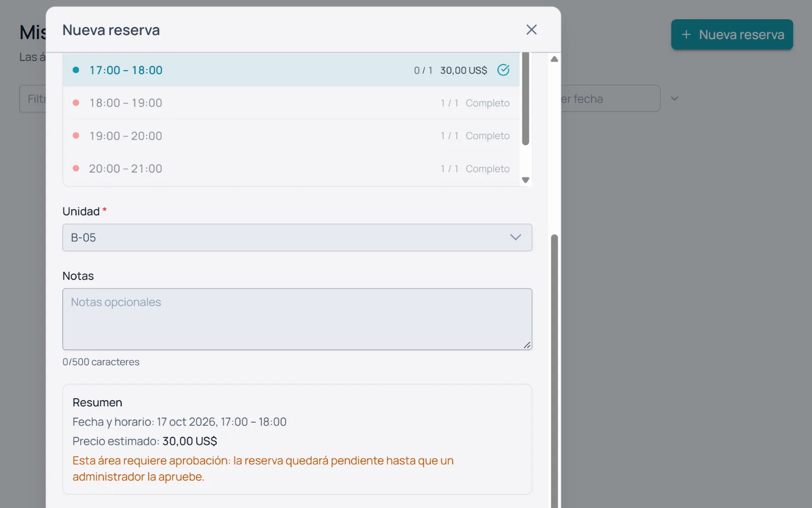Click the red status dot on 20:00 slot
Viewport: 812px width, 508px height.
[x=76, y=168]
